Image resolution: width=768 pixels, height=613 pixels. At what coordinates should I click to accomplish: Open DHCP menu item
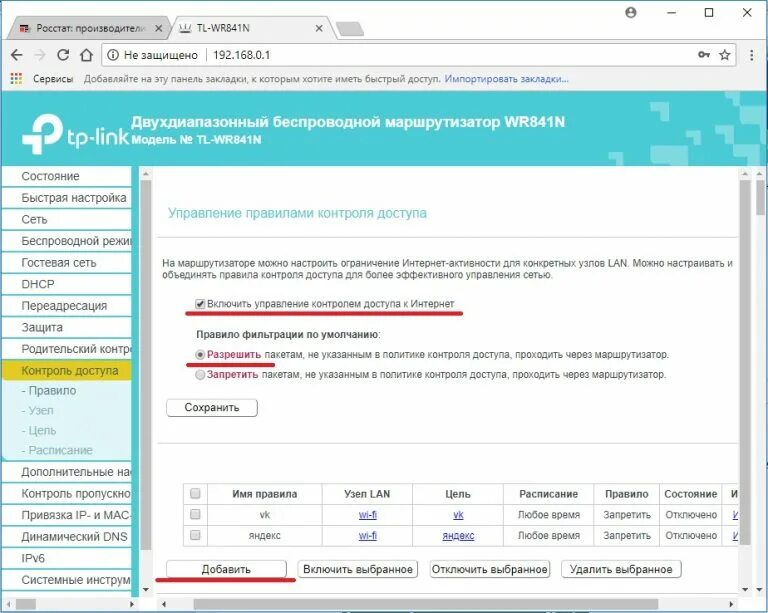[67, 284]
